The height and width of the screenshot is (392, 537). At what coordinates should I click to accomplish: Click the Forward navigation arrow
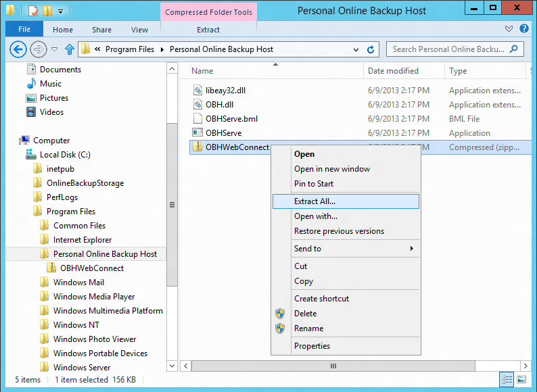point(38,49)
